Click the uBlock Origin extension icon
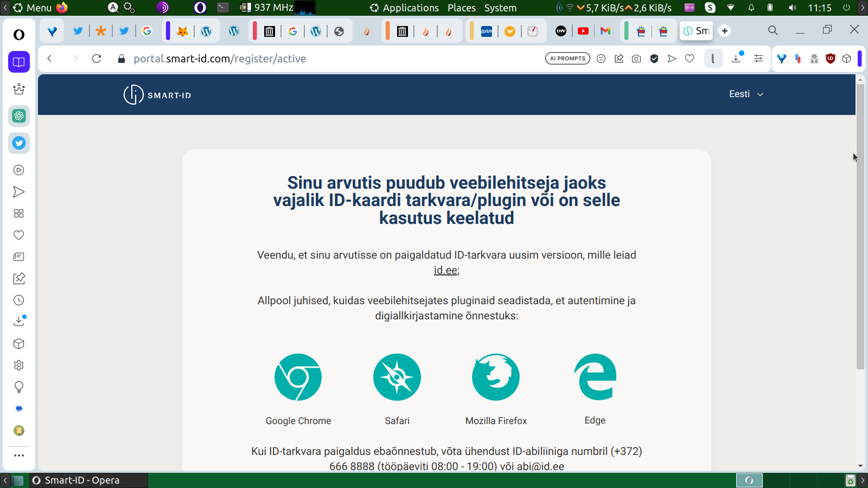The width and height of the screenshot is (868, 488). (830, 59)
